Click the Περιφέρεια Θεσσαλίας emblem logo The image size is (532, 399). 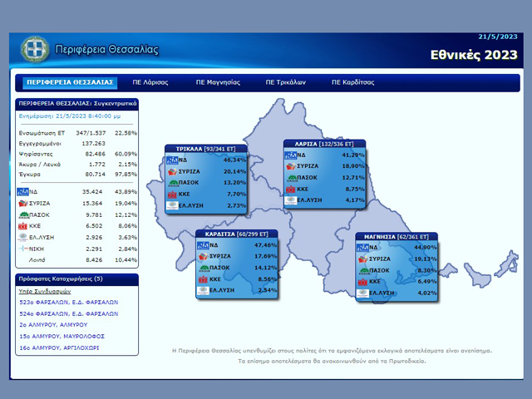coord(35,49)
